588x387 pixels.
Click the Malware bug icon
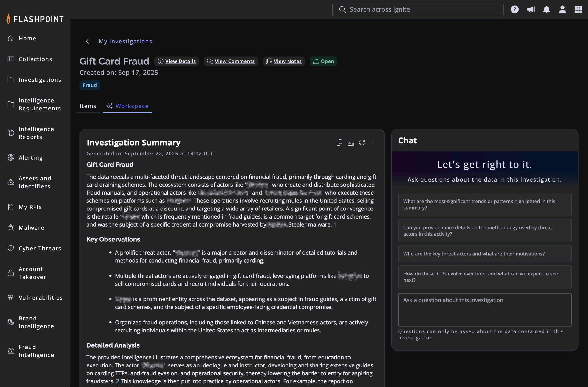(x=11, y=228)
